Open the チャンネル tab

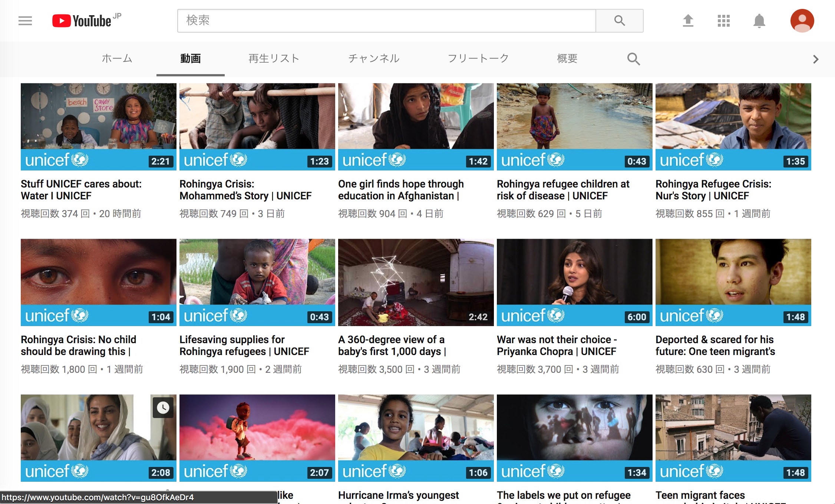tap(374, 59)
